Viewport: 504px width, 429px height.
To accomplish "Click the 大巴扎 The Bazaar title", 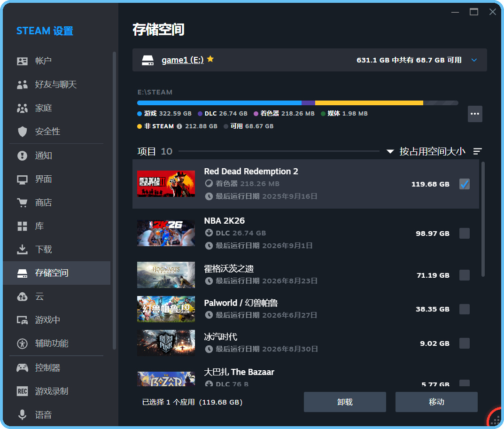I will click(x=239, y=372).
